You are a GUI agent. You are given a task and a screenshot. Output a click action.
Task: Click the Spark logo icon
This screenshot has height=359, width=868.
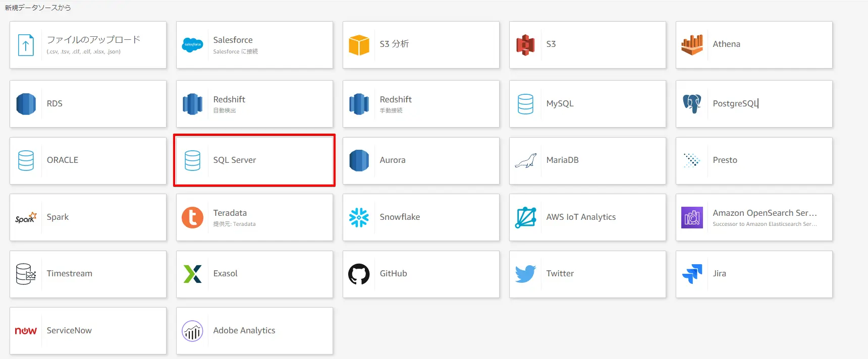pos(26,217)
